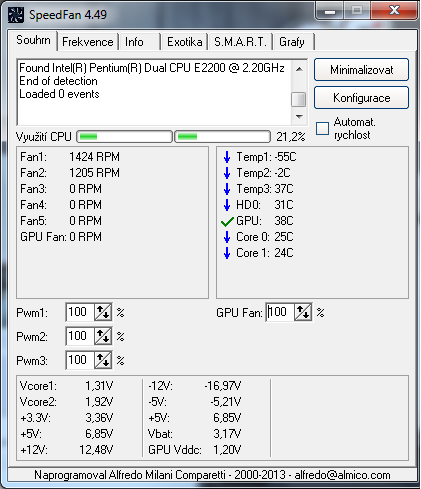Image resolution: width=421 pixels, height=489 pixels.
Task: Open the Grafy tab
Action: tap(292, 42)
